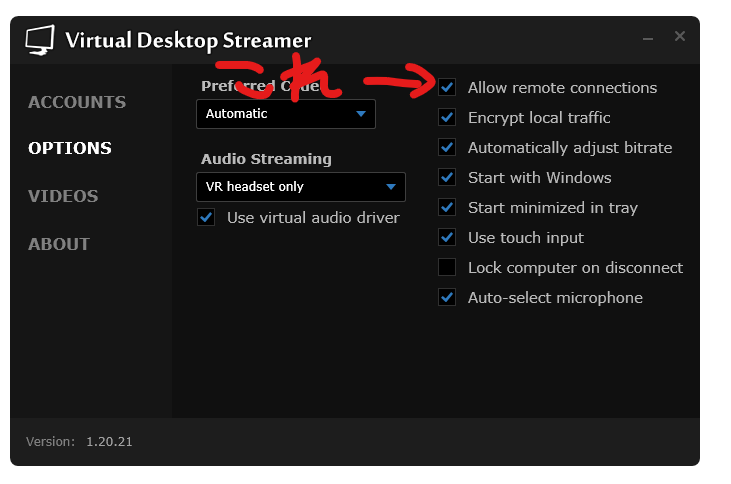The height and width of the screenshot is (484, 731).
Task: Click the version number 1.20.21
Action: pyautogui.click(x=110, y=442)
